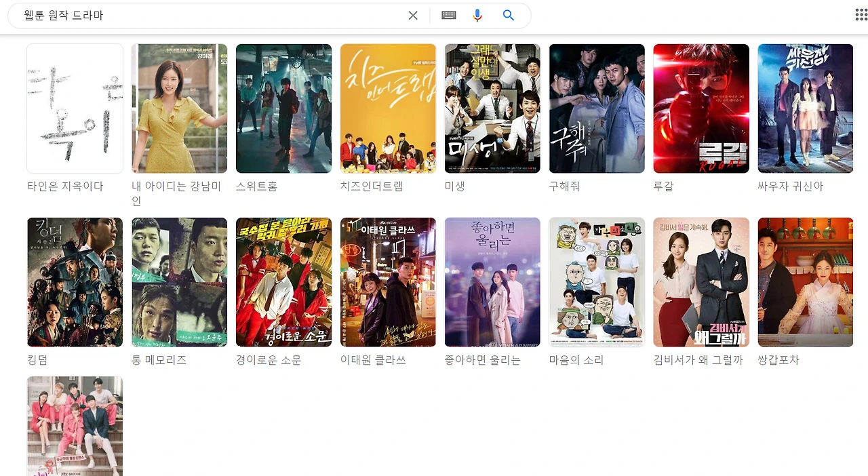Follow the 마음의 소리 title link
The height and width of the screenshot is (476, 868).
click(576, 360)
